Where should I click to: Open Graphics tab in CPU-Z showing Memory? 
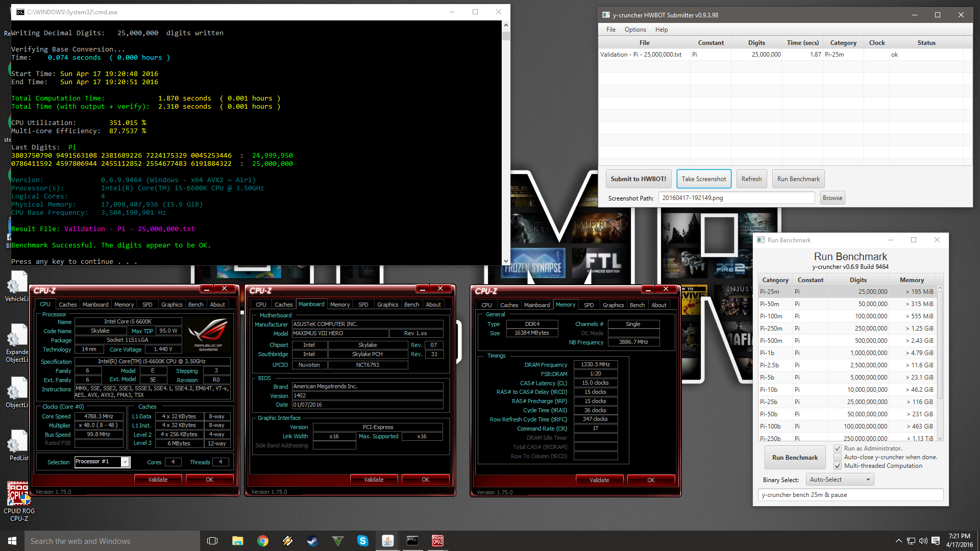(x=613, y=305)
